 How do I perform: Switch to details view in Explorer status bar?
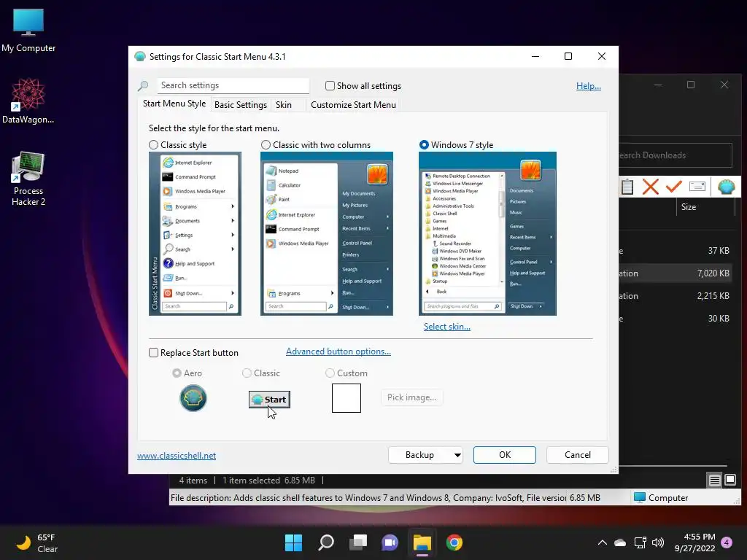tap(714, 480)
